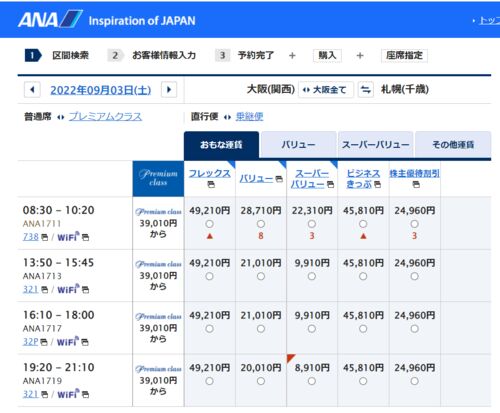Image resolution: width=500 pixels, height=413 pixels.
Task: Click WiFi info icon for ANA1711
Action: [85, 237]
